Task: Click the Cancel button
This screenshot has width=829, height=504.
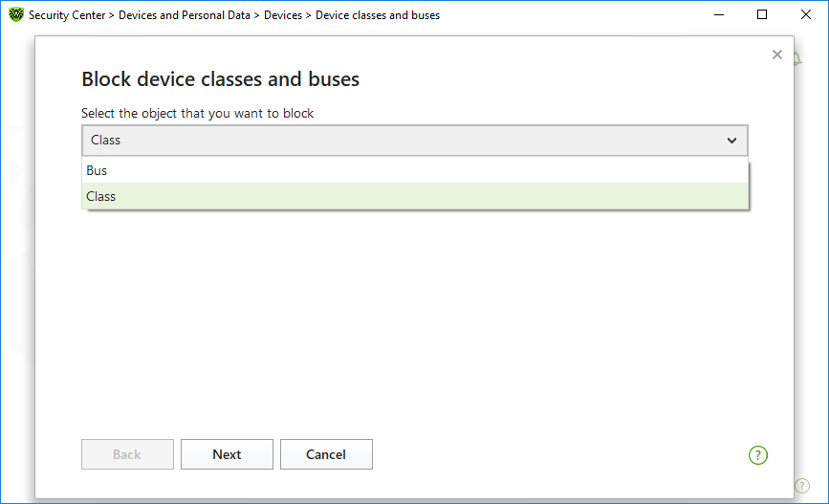Action: 326,454
